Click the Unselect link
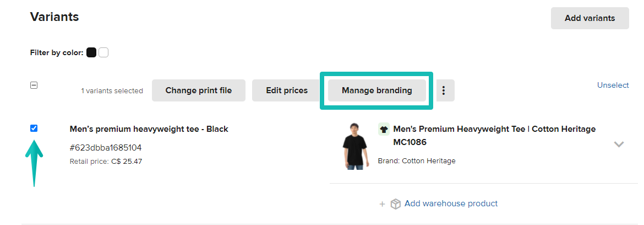The height and width of the screenshot is (225, 644). (613, 85)
